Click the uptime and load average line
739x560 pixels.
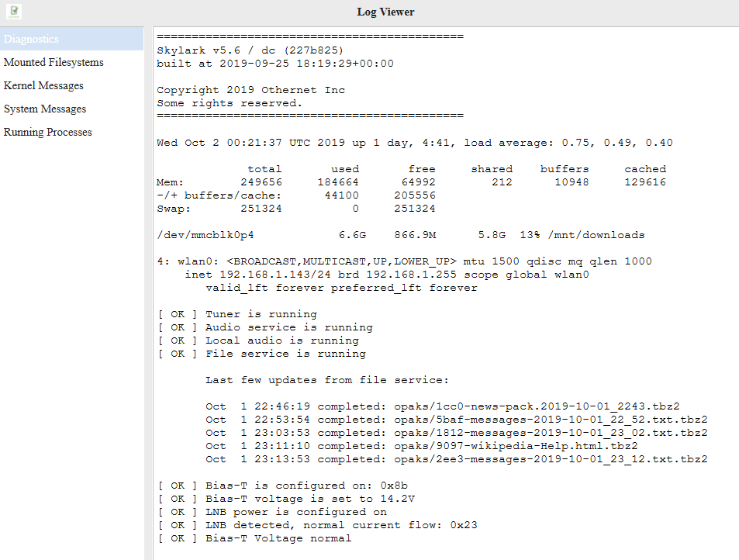pyautogui.click(x=414, y=143)
